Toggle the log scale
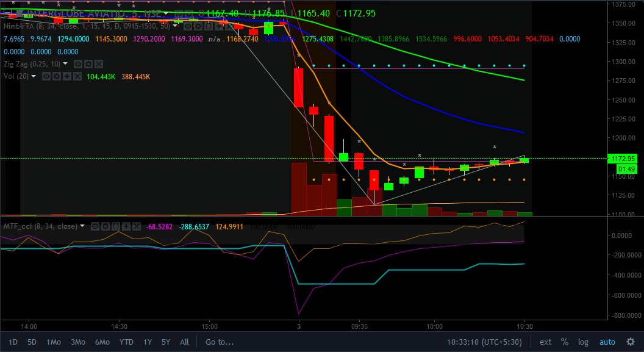644x352 pixels. pyautogui.click(x=583, y=342)
